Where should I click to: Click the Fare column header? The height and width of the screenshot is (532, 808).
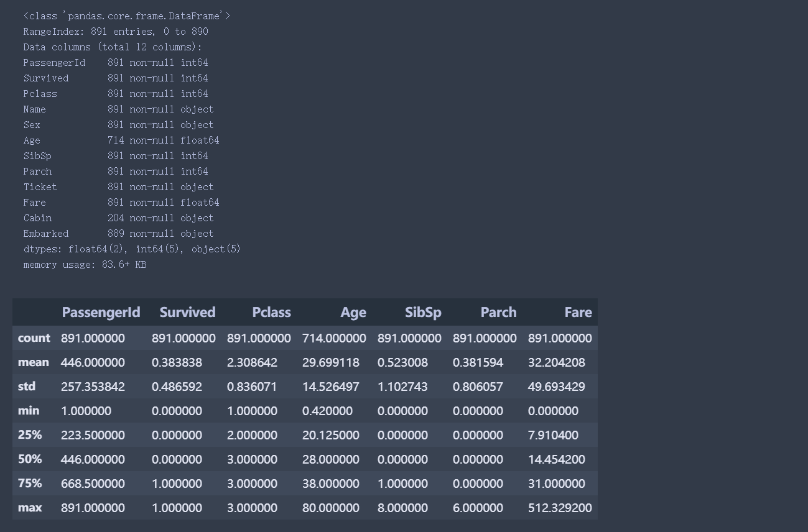[x=578, y=312]
